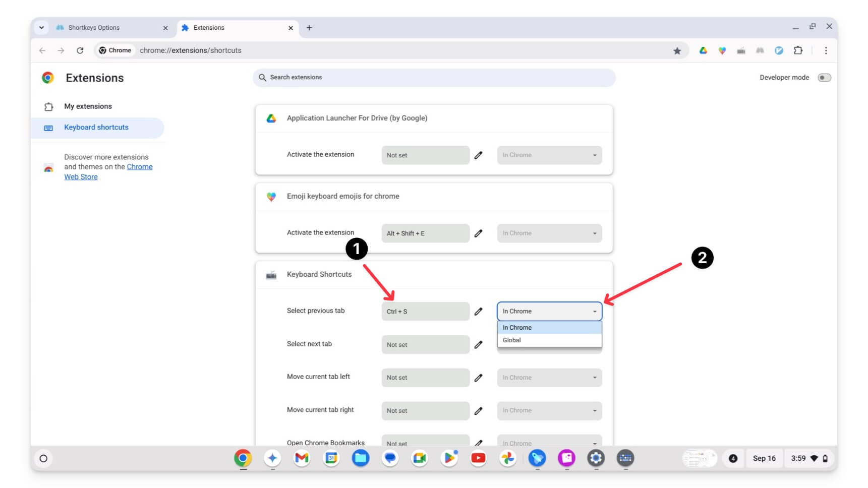
Task: Click pencil icon for Emoji keyboard shortcut
Action: point(478,233)
